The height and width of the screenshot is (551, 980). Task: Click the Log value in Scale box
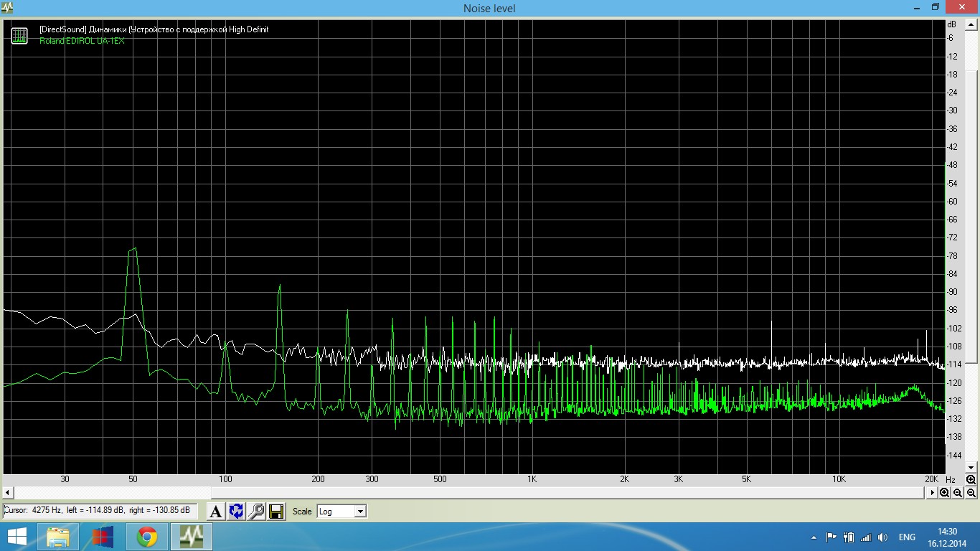pos(336,512)
